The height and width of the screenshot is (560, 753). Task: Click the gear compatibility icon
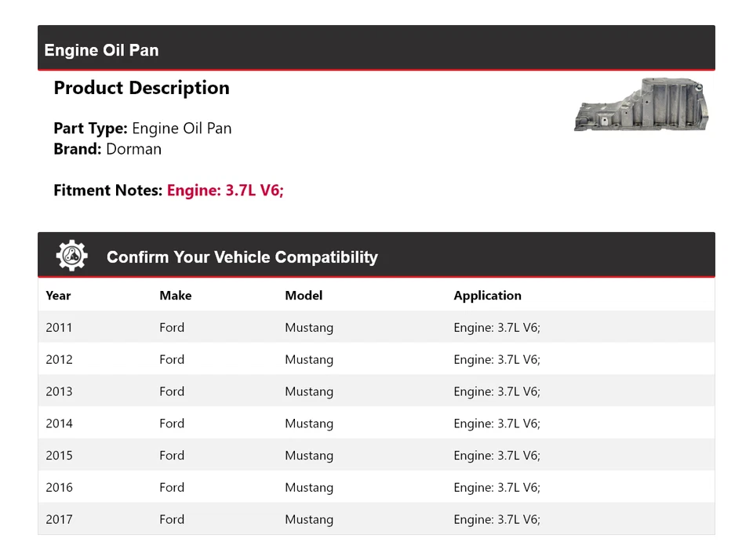71,256
